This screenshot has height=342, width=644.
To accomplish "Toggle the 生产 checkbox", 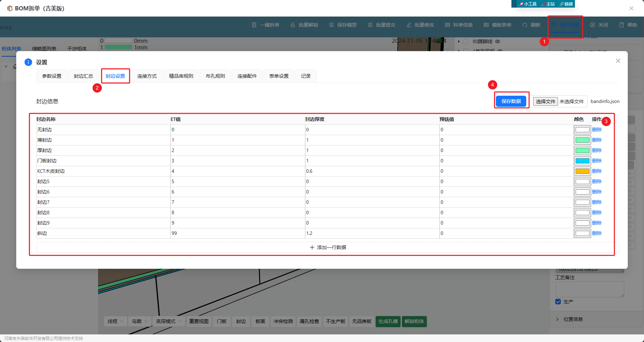I will 558,302.
